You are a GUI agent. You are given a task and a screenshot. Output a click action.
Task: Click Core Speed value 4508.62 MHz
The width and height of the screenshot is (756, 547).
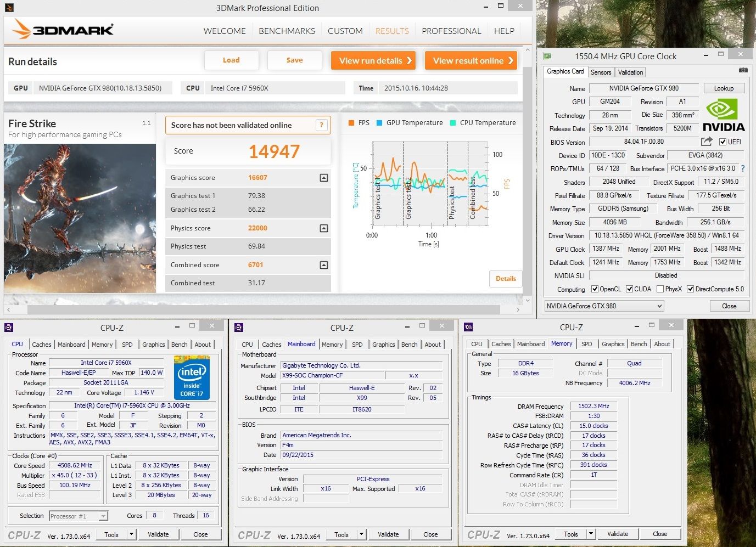75,465
